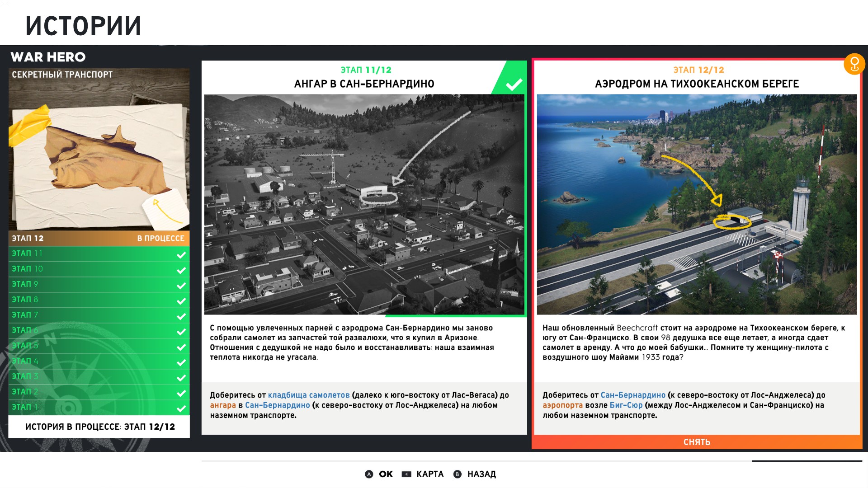Click the green checkmark on stage 11 card
Image resolution: width=868 pixels, height=488 pixels.
coord(514,84)
